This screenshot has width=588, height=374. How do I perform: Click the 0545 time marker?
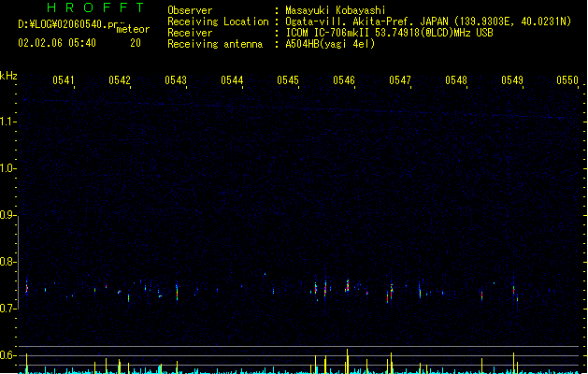click(x=288, y=80)
